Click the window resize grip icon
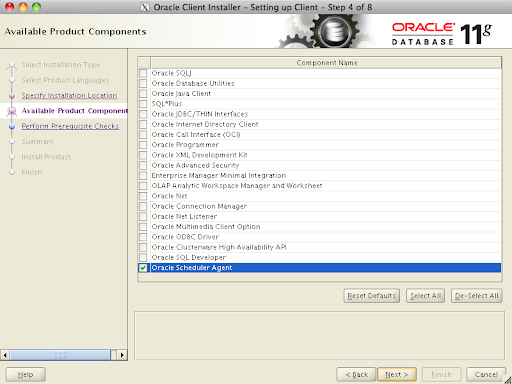The height and width of the screenshot is (384, 512). 508,380
